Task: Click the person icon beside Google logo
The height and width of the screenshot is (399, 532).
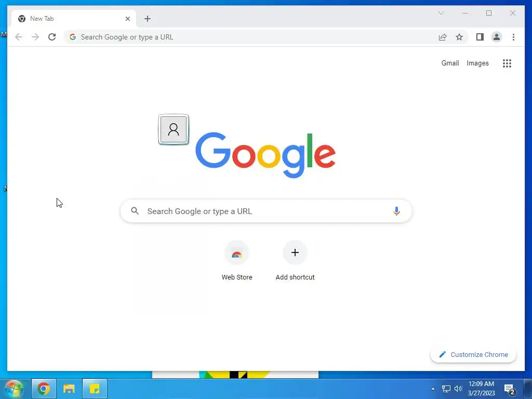Action: coord(174,129)
